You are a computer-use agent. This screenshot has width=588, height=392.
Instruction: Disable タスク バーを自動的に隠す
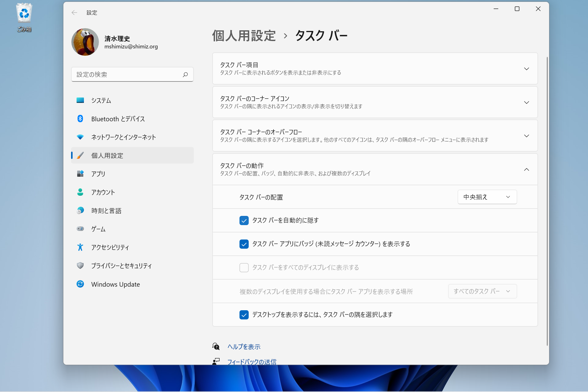coord(244,220)
